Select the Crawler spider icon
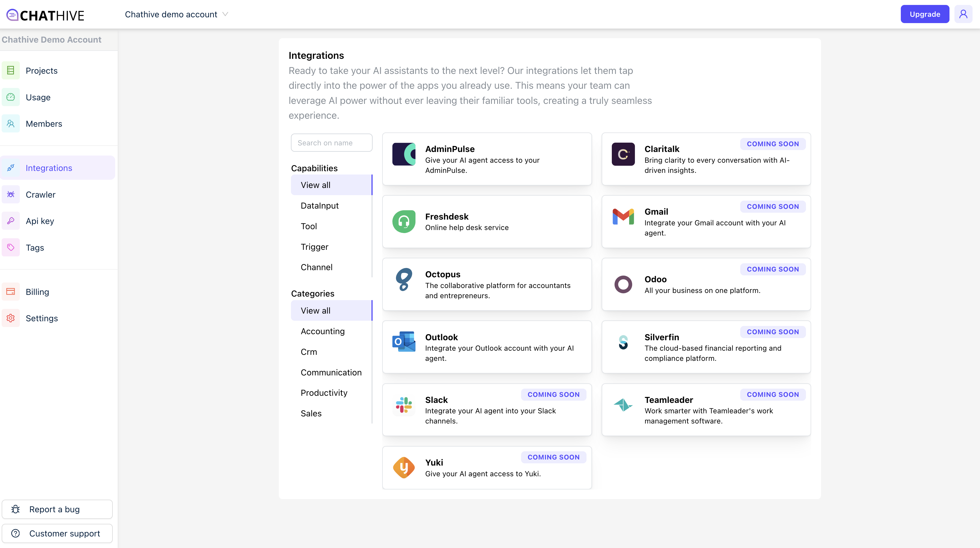 coord(11,195)
